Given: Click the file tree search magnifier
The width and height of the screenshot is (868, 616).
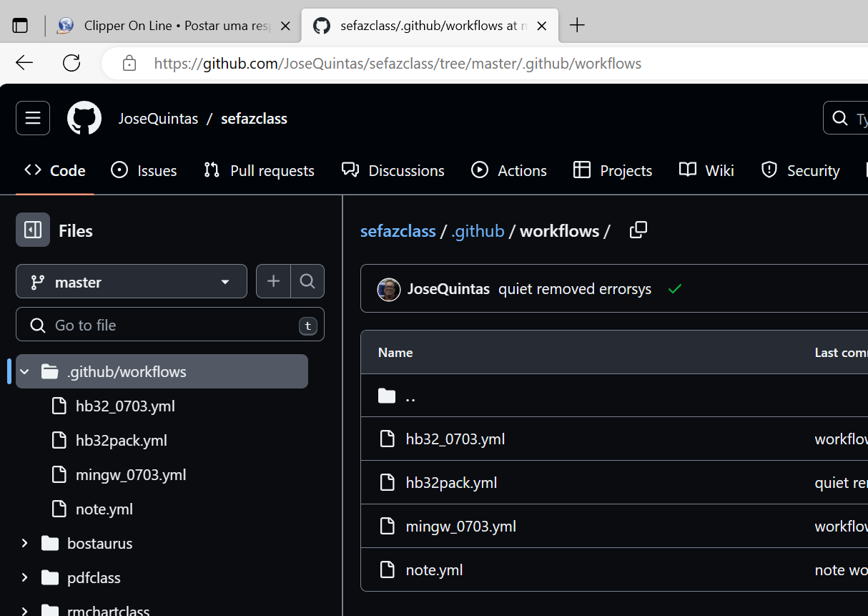Looking at the screenshot, I should coord(307,281).
